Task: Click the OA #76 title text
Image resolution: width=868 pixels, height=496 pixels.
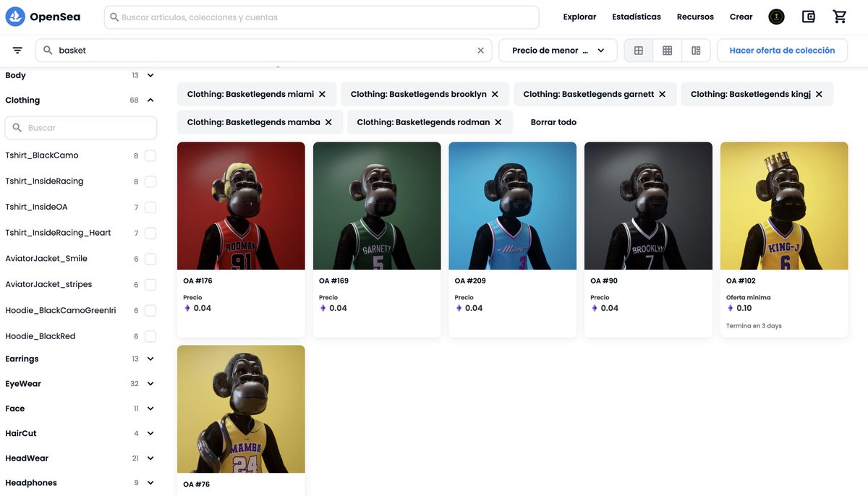Action: click(x=196, y=484)
